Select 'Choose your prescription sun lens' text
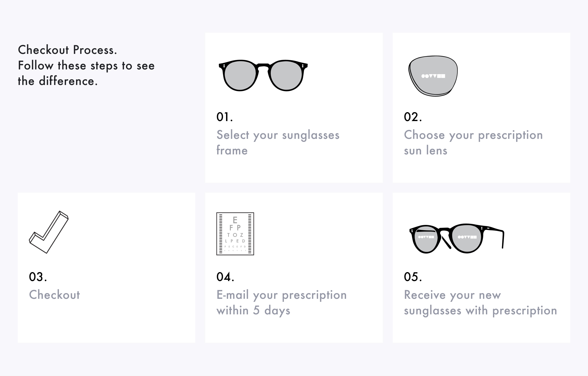The image size is (588, 376). (473, 142)
